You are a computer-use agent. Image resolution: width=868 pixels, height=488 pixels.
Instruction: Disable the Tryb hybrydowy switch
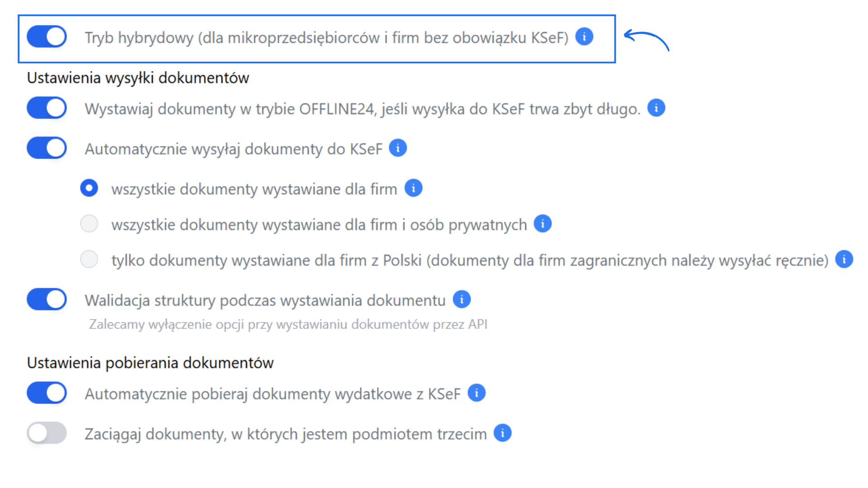[46, 37]
